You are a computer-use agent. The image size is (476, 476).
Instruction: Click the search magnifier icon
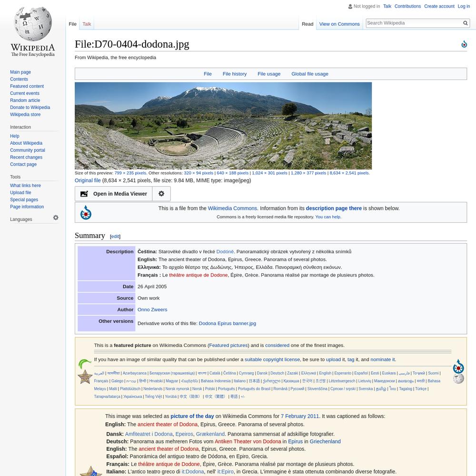click(x=466, y=23)
